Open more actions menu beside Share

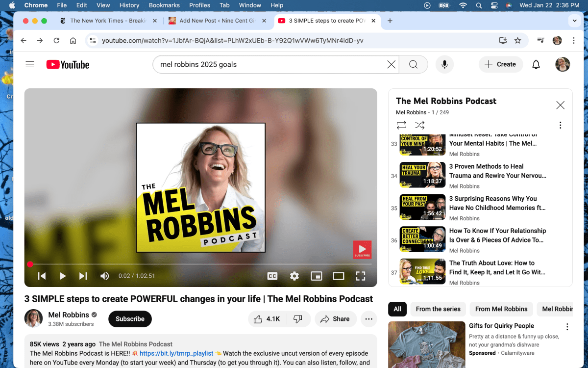[368, 319]
